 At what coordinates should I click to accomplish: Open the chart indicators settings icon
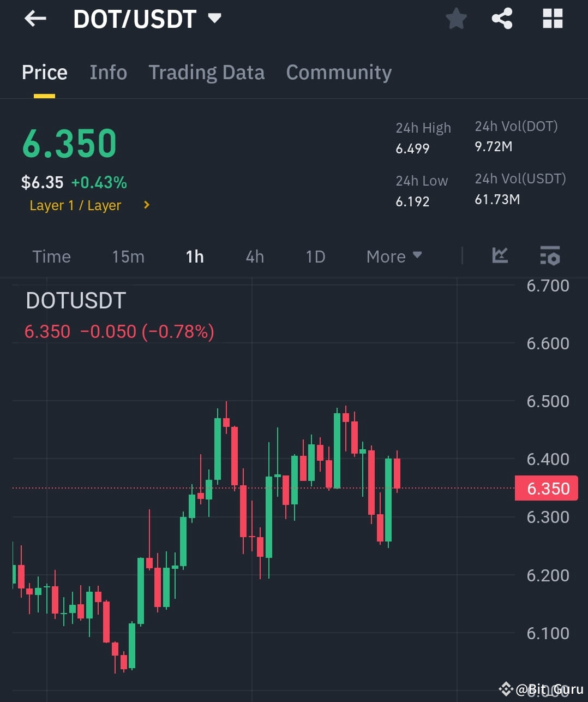click(550, 256)
